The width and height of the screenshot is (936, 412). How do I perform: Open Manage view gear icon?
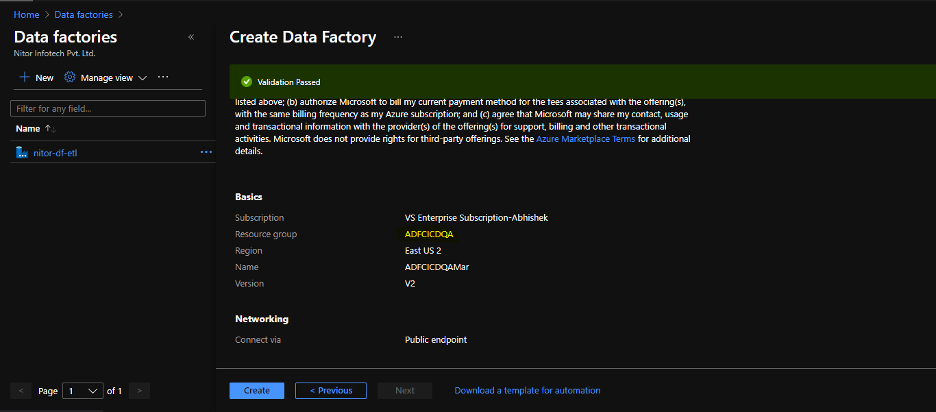click(x=70, y=78)
